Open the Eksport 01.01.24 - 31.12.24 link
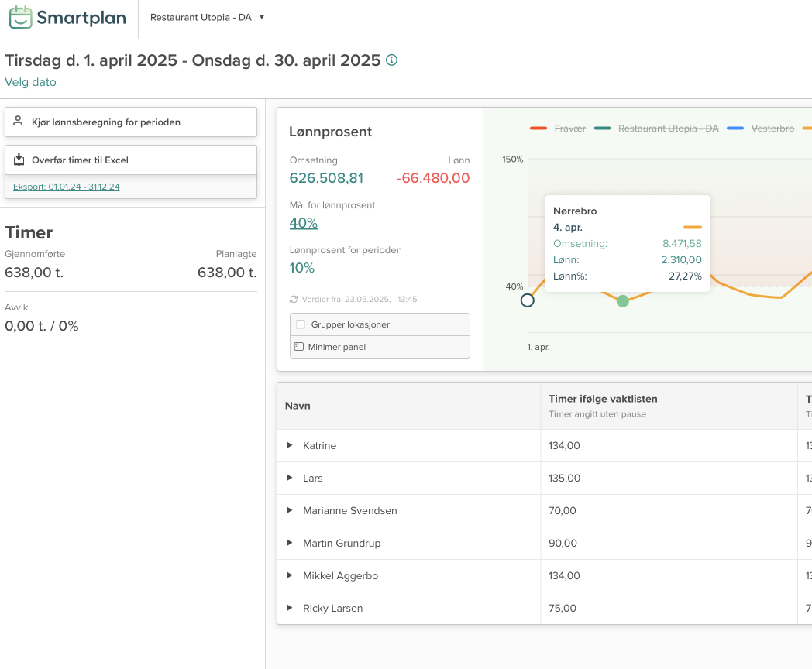The width and height of the screenshot is (812, 669). click(66, 187)
